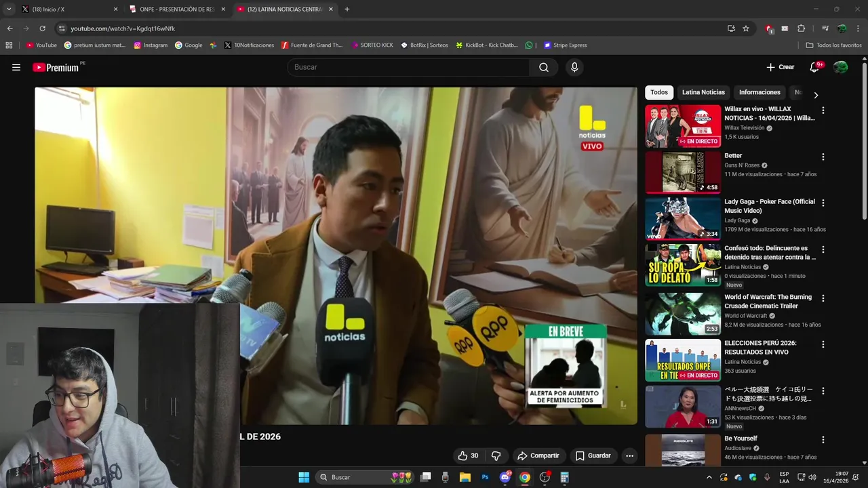Open Chrome apps grid in bookmarks bar
This screenshot has height=488, width=868.
[x=9, y=45]
